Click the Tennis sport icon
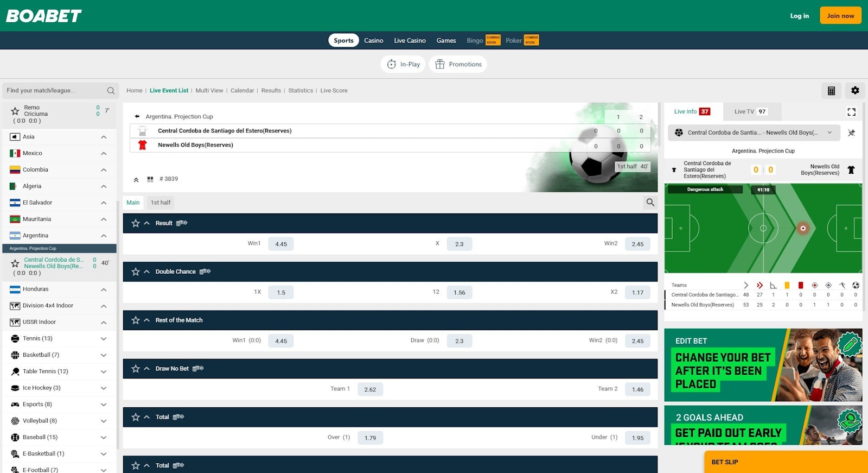 click(x=15, y=338)
